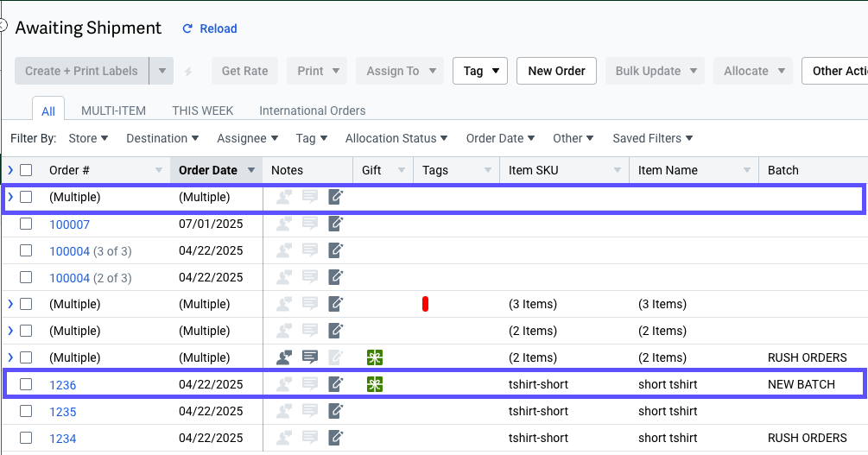Click speech bubble notes icon for order 100007
This screenshot has height=455, width=868.
(x=310, y=224)
